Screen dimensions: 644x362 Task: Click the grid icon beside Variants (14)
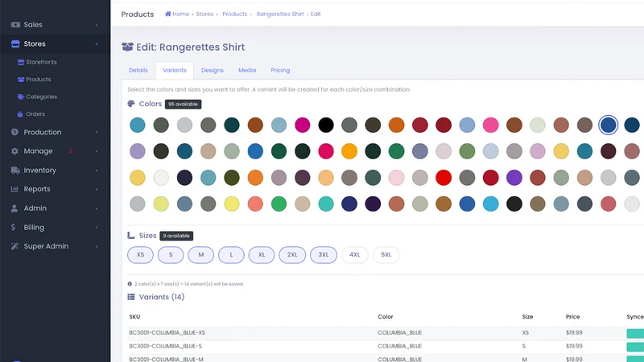click(x=131, y=297)
